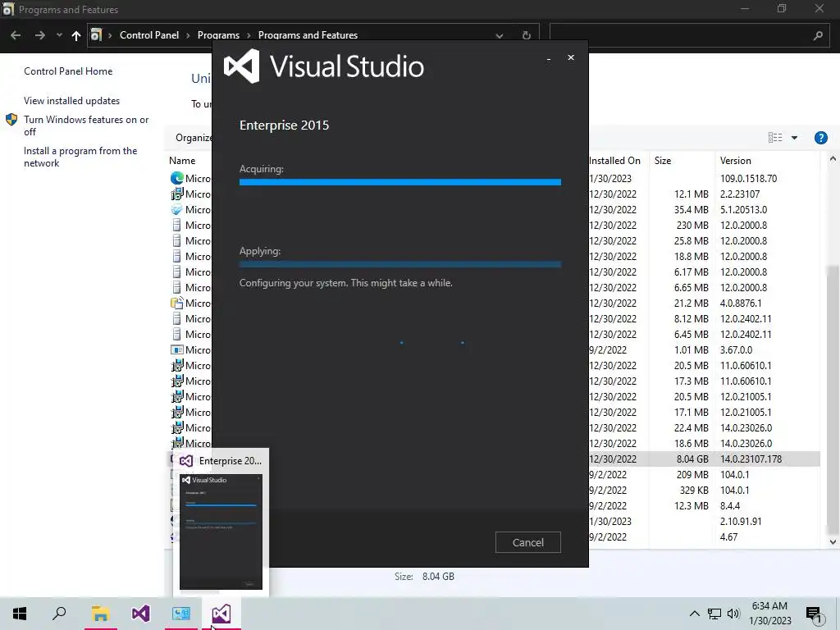Go forward in Programs and Features window
The height and width of the screenshot is (630, 840).
39,35
